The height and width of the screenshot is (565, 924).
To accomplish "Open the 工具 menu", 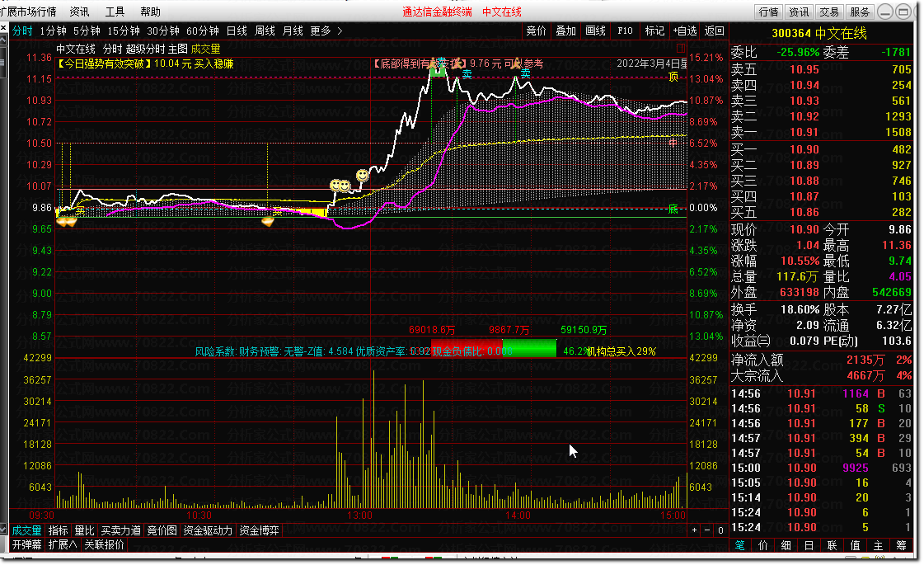I will pyautogui.click(x=115, y=12).
